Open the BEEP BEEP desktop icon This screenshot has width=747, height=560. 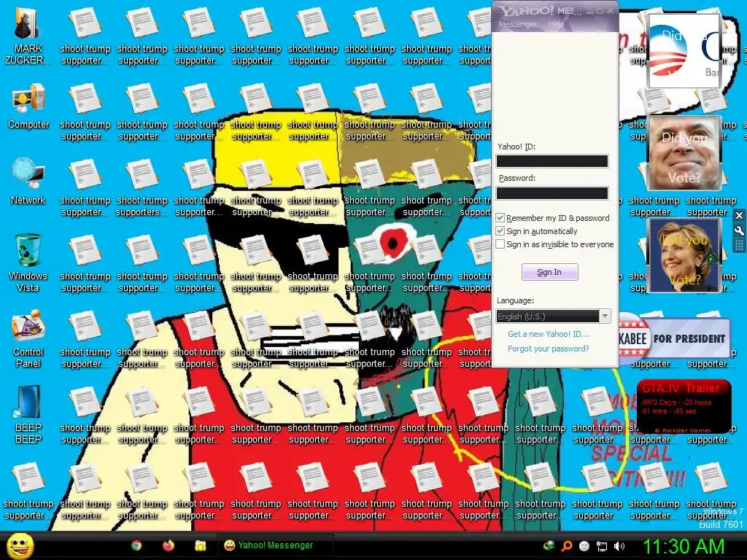pyautogui.click(x=28, y=415)
